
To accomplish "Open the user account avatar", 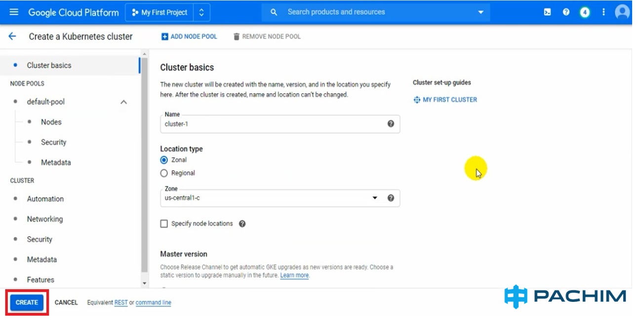I will coord(623,12).
